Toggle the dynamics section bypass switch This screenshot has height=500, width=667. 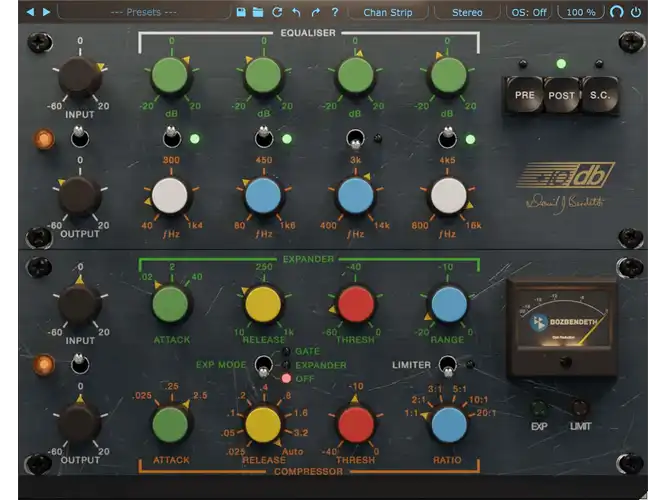tap(80, 363)
